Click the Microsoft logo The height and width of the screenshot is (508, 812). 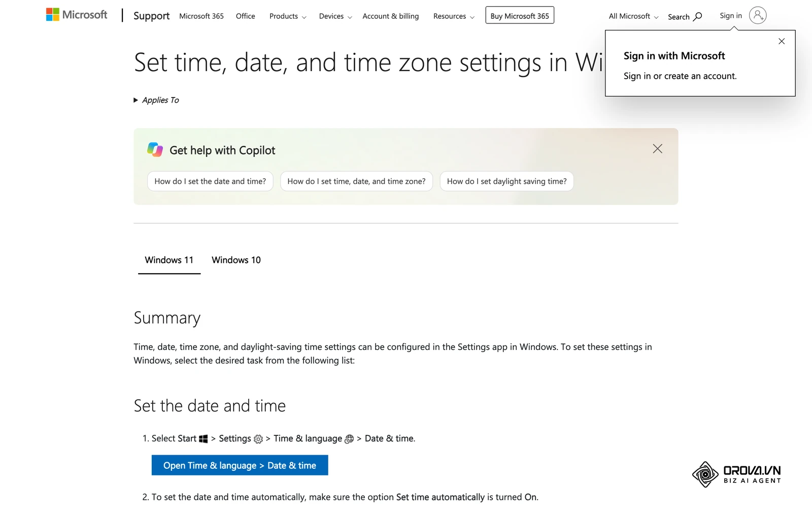click(x=77, y=15)
